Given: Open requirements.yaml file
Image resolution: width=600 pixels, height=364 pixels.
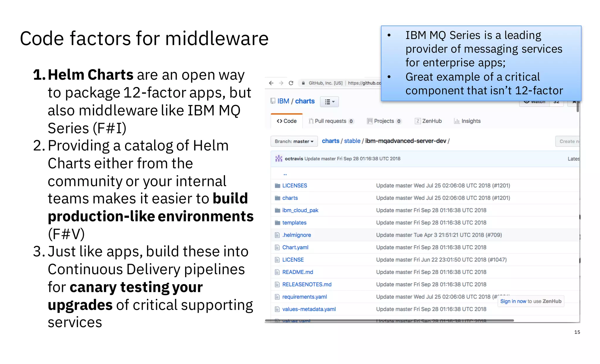Looking at the screenshot, I should coord(304,297).
